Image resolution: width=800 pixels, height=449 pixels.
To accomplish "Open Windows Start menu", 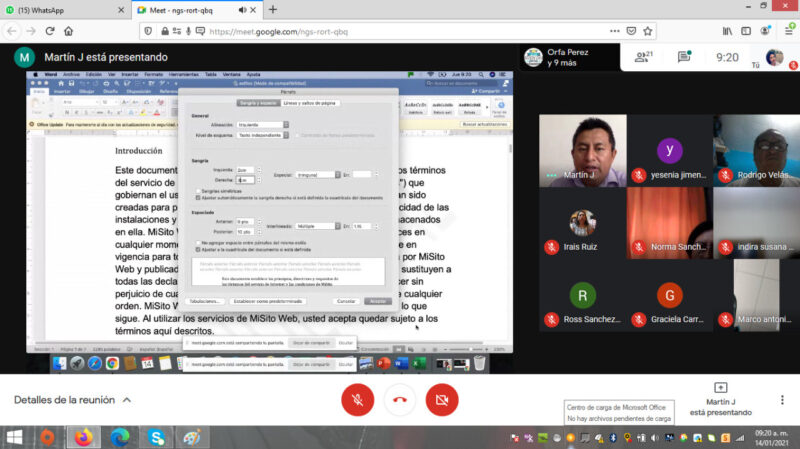I will pos(14,437).
